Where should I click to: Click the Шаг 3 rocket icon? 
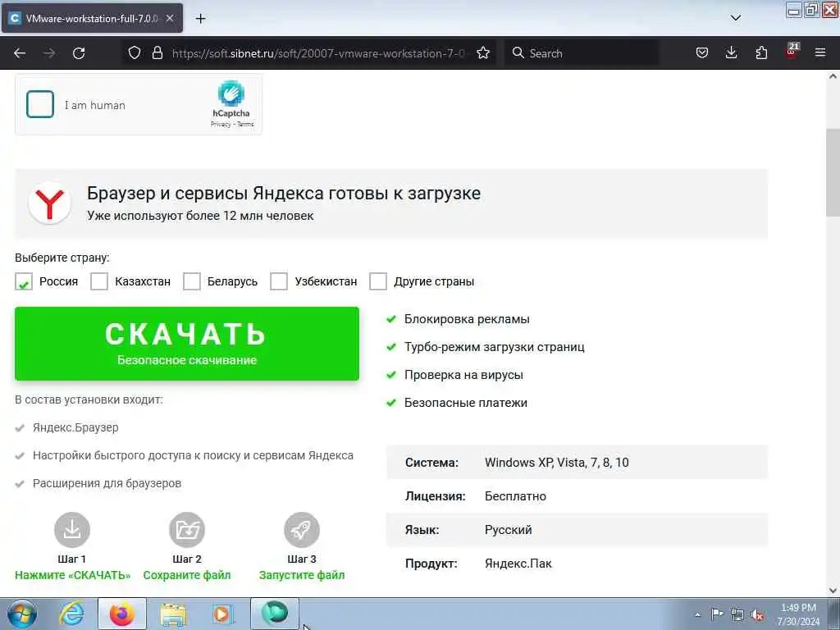302,529
